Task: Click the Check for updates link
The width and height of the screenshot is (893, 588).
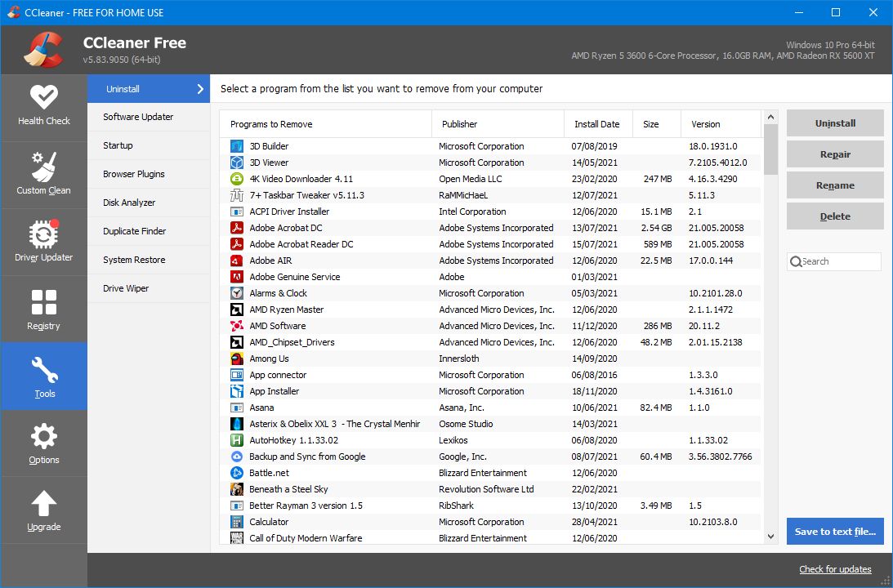Action: [833, 569]
